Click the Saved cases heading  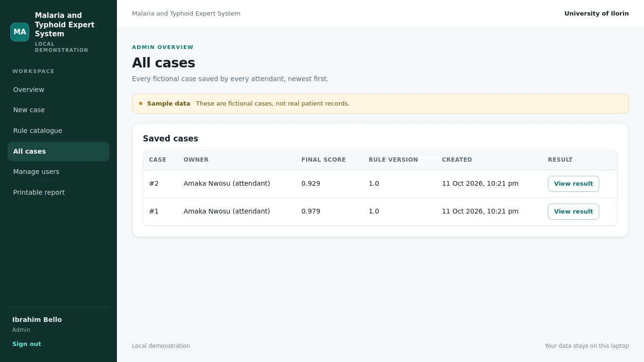point(171,139)
